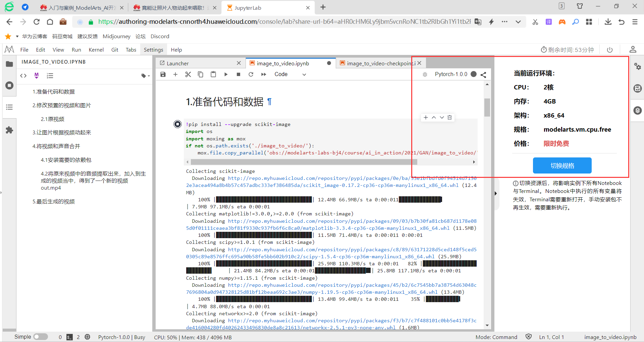The height and width of the screenshot is (342, 644).
Task: Open the Help menu
Action: pyautogui.click(x=176, y=50)
